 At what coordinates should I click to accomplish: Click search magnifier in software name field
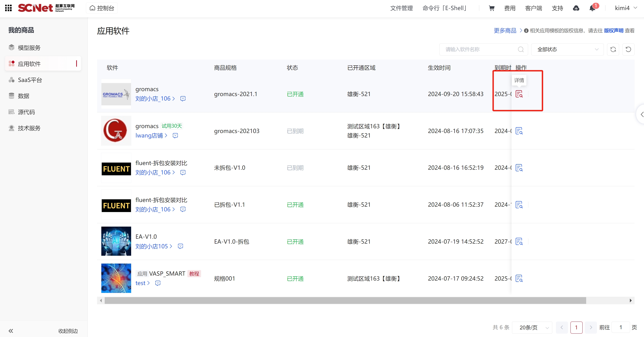pos(521,49)
